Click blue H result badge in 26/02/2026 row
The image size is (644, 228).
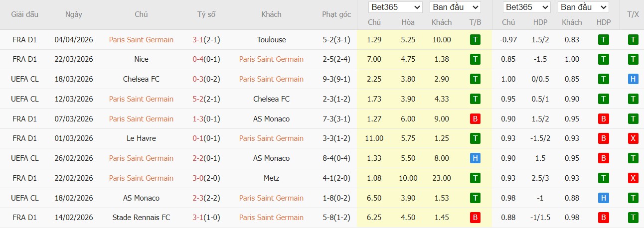(475, 158)
